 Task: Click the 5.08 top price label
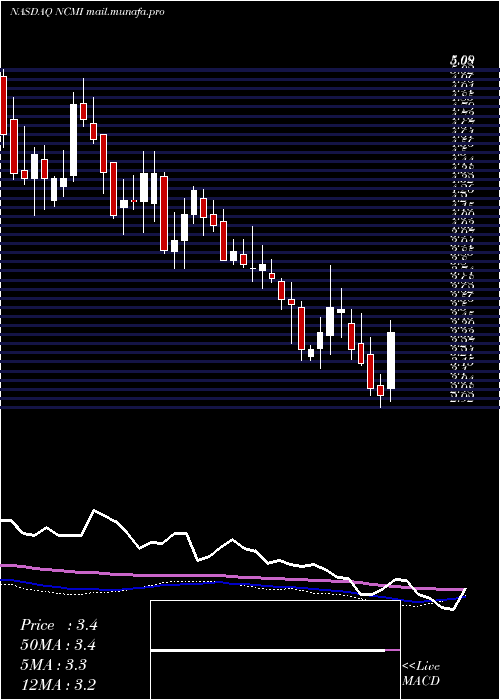tap(462, 60)
